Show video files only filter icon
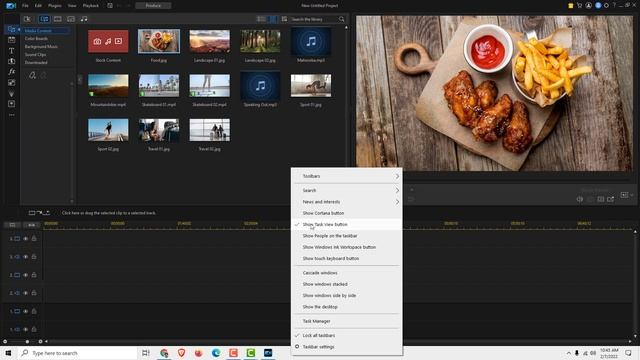Image resolution: width=640 pixels, height=360 pixels. click(x=58, y=19)
